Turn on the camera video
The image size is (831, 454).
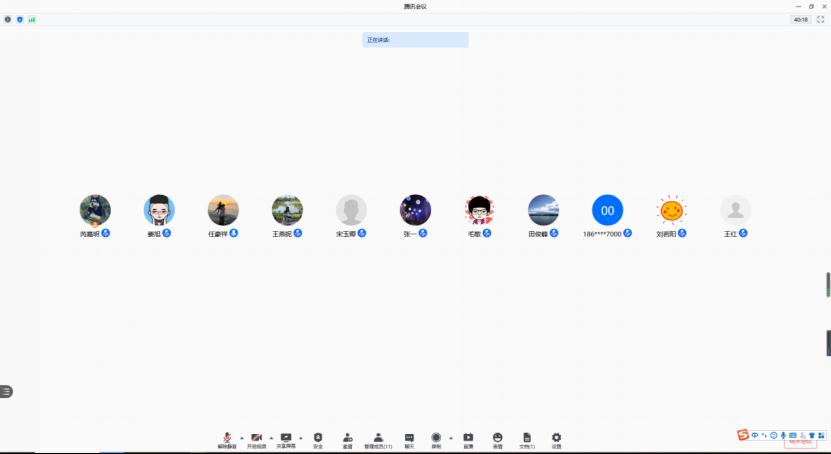tap(257, 439)
